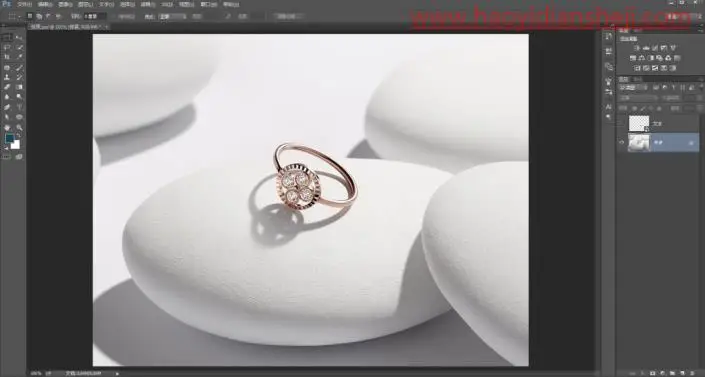
Task: Select the Crop tool
Action: tap(7, 57)
